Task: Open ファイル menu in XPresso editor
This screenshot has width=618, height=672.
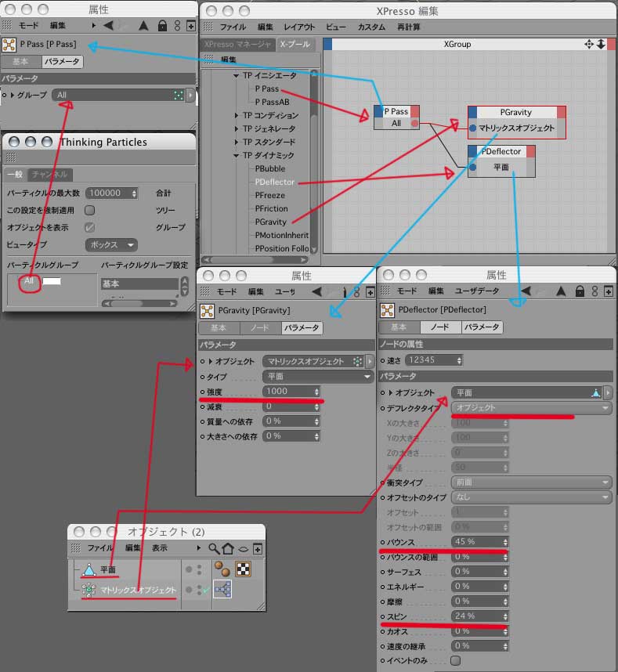Action: [x=233, y=27]
